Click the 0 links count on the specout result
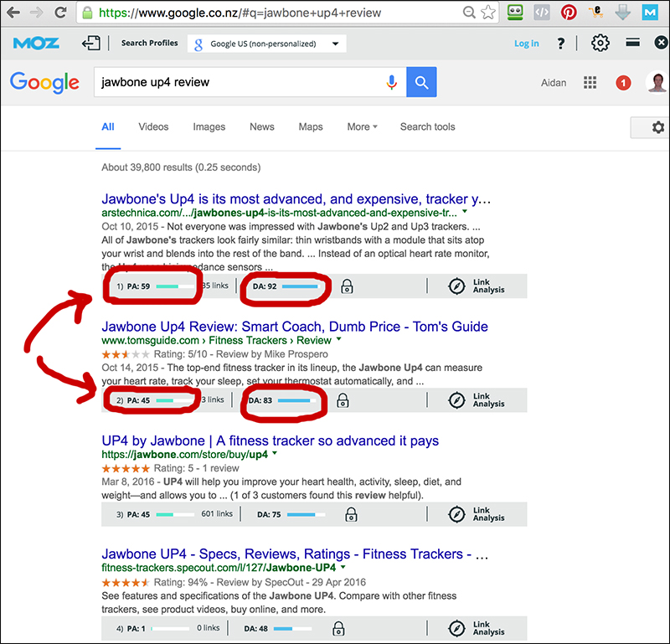 [x=208, y=628]
